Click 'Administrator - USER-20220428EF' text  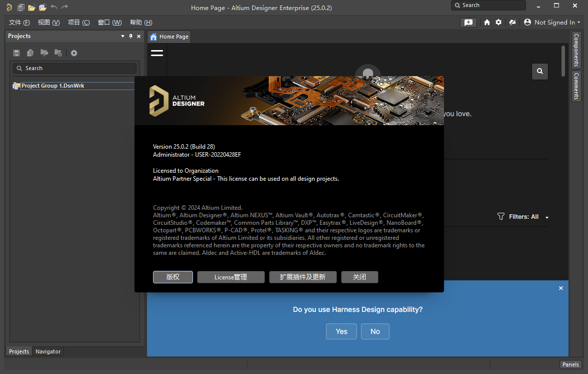tap(197, 155)
